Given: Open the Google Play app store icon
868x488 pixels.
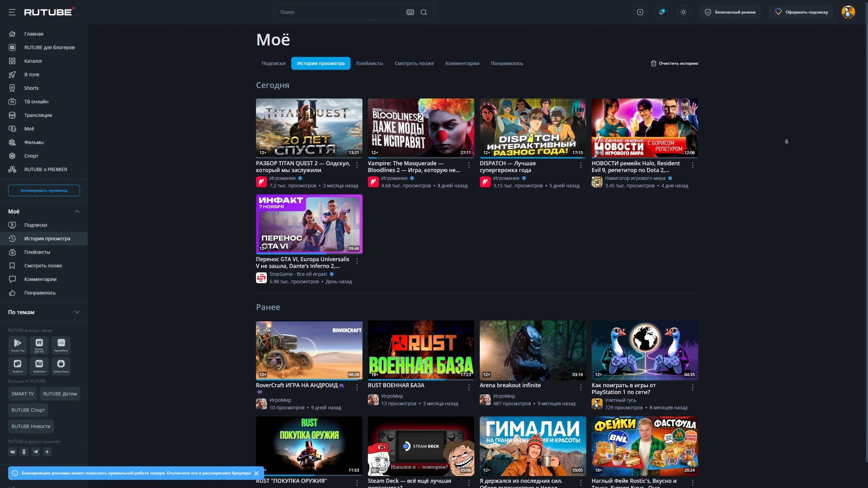Looking at the screenshot, I should [18, 345].
